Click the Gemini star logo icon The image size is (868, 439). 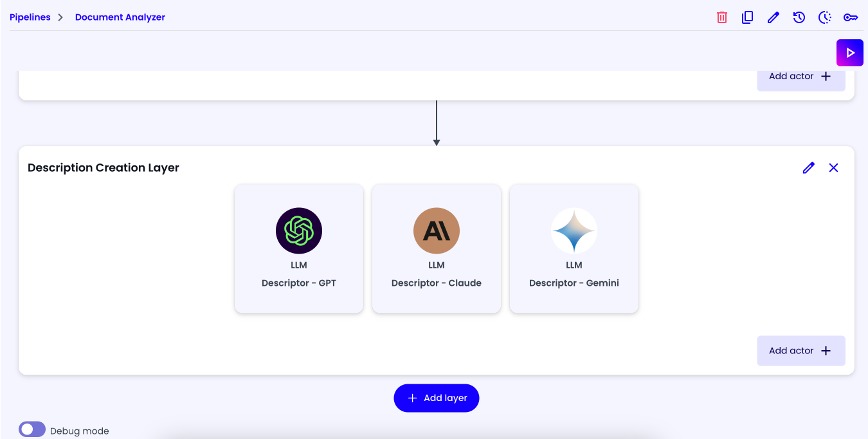coord(574,230)
